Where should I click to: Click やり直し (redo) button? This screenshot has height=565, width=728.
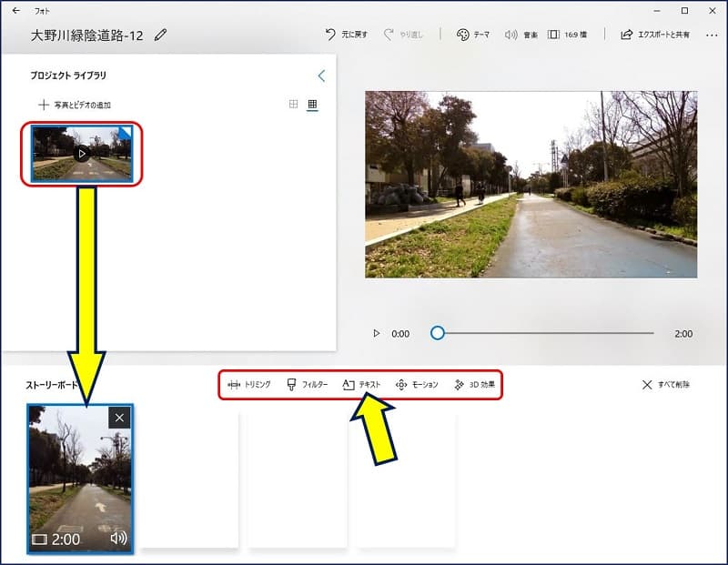[x=404, y=35]
